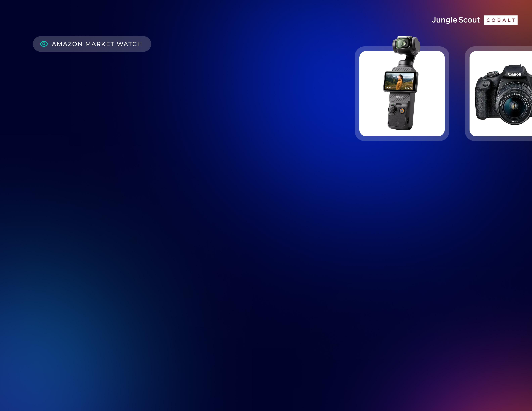Click the Canon logo on the DSLR
The height and width of the screenshot is (411, 532).
[515, 74]
